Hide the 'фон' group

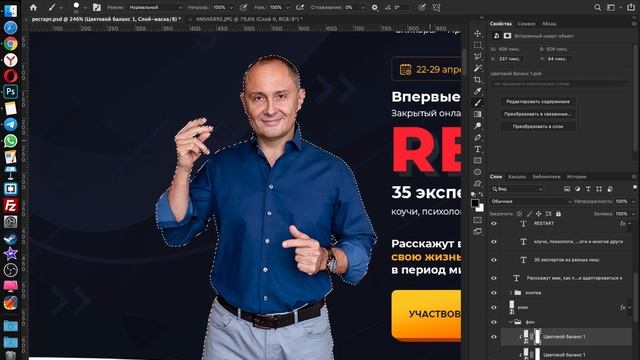point(494,322)
